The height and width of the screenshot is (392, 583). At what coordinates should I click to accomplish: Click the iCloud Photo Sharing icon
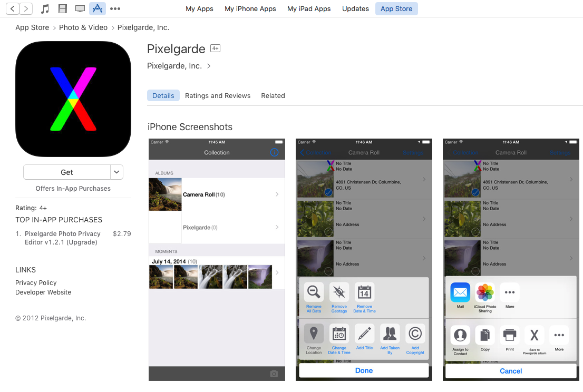pyautogui.click(x=485, y=292)
